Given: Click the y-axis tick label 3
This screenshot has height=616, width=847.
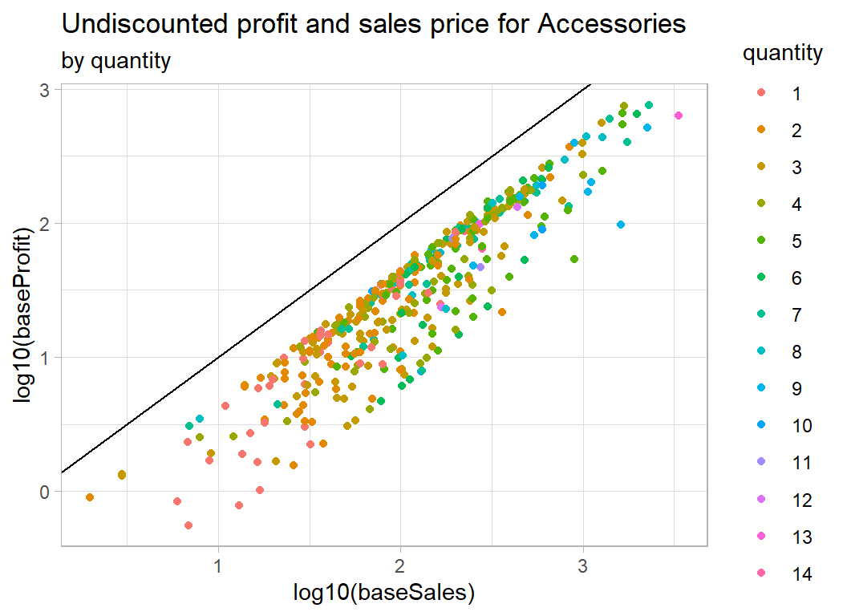Looking at the screenshot, I should [x=45, y=90].
